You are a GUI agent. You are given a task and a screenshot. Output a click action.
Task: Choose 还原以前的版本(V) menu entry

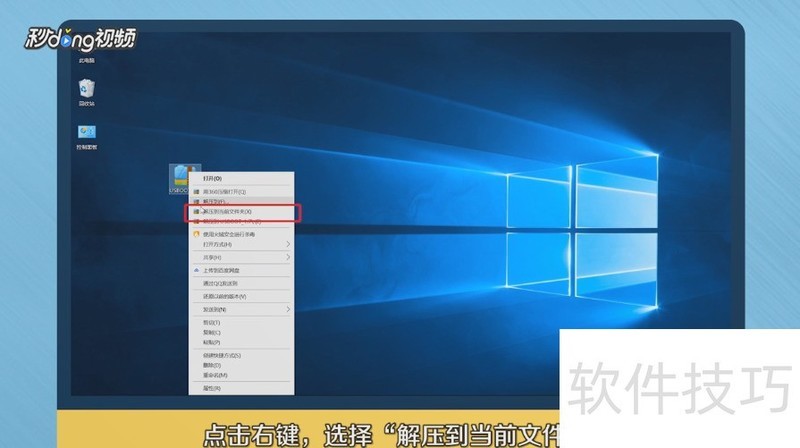coord(241,296)
